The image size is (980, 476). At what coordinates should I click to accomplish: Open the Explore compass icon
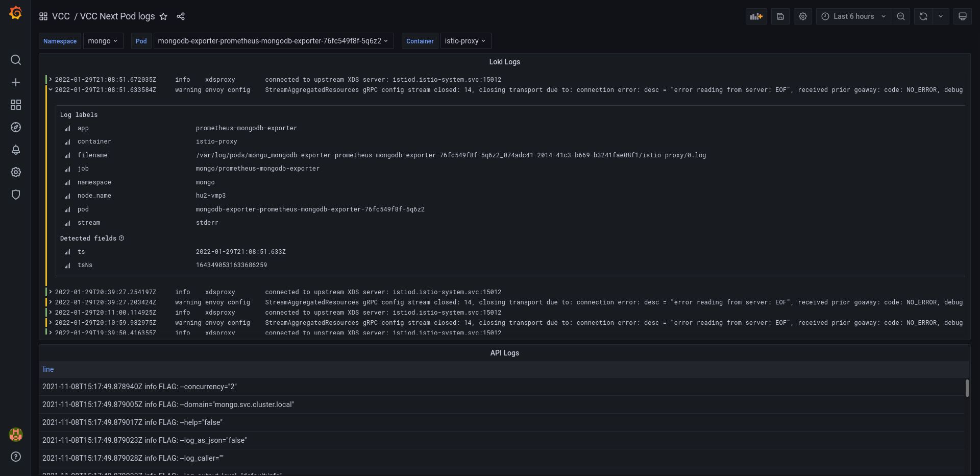point(16,127)
